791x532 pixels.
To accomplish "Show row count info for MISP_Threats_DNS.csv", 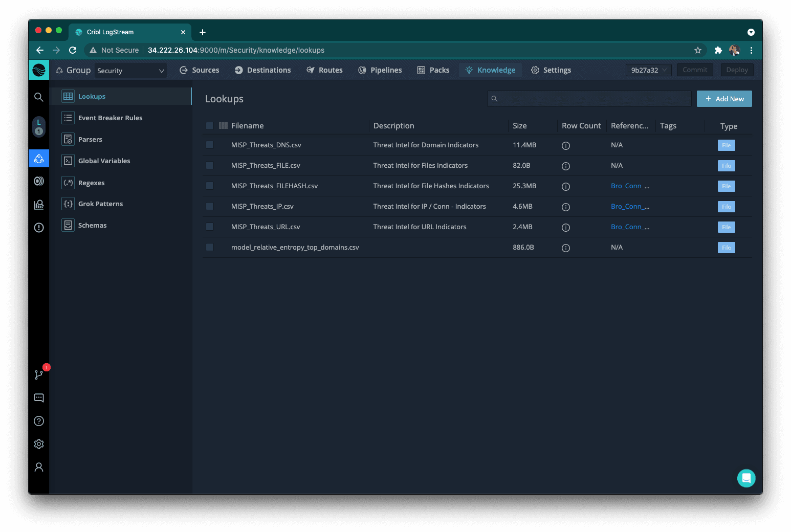I will point(566,146).
